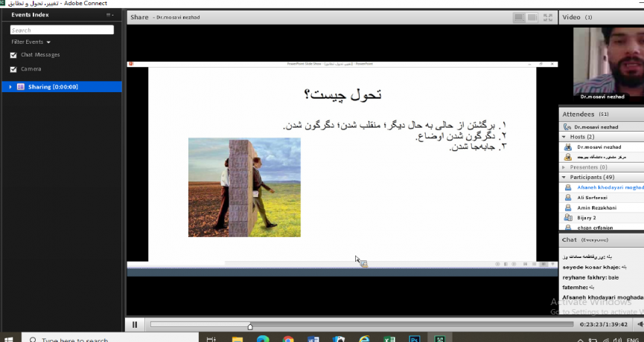Click Amin Rezakhani participant icon
This screenshot has width=644, height=342.
tap(567, 208)
